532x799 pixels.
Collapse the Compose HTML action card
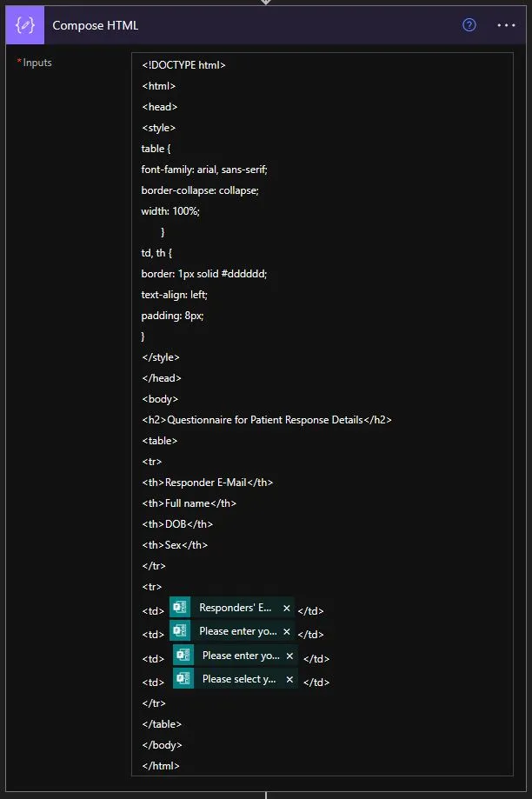(x=96, y=25)
